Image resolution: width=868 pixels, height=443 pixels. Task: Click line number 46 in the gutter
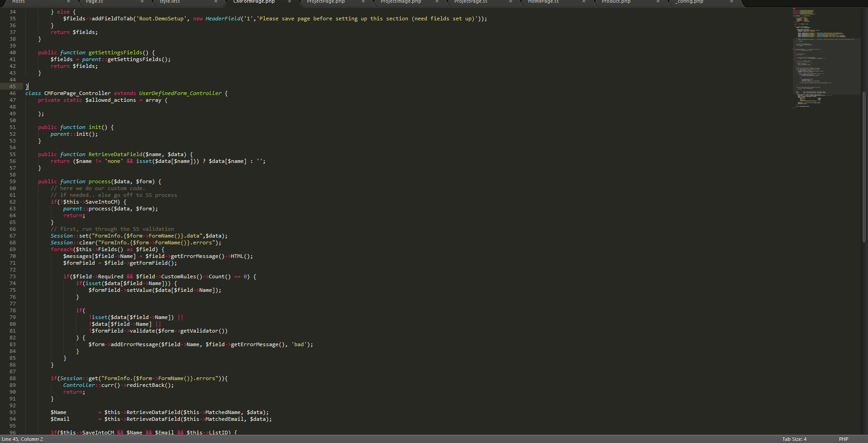(x=12, y=93)
